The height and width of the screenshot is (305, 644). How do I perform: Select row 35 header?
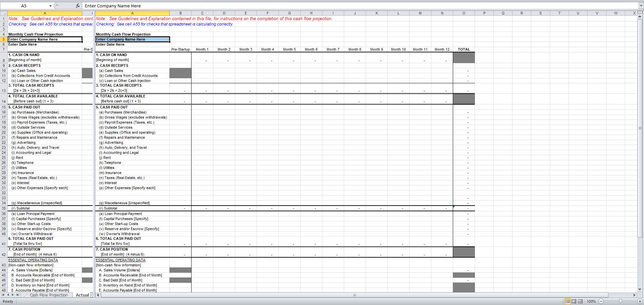(3, 208)
